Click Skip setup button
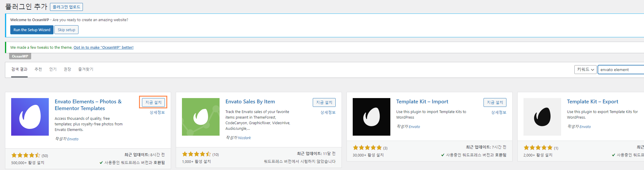This screenshot has height=170, width=644. pyautogui.click(x=66, y=30)
